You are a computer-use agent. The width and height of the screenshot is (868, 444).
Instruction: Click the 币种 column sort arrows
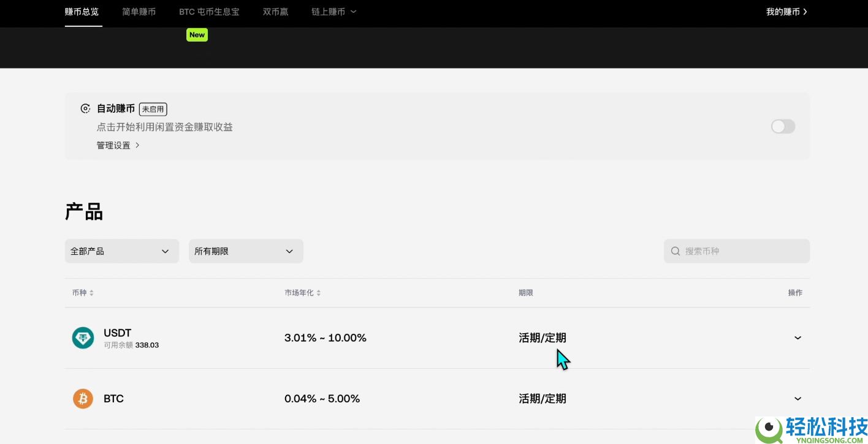(91, 292)
